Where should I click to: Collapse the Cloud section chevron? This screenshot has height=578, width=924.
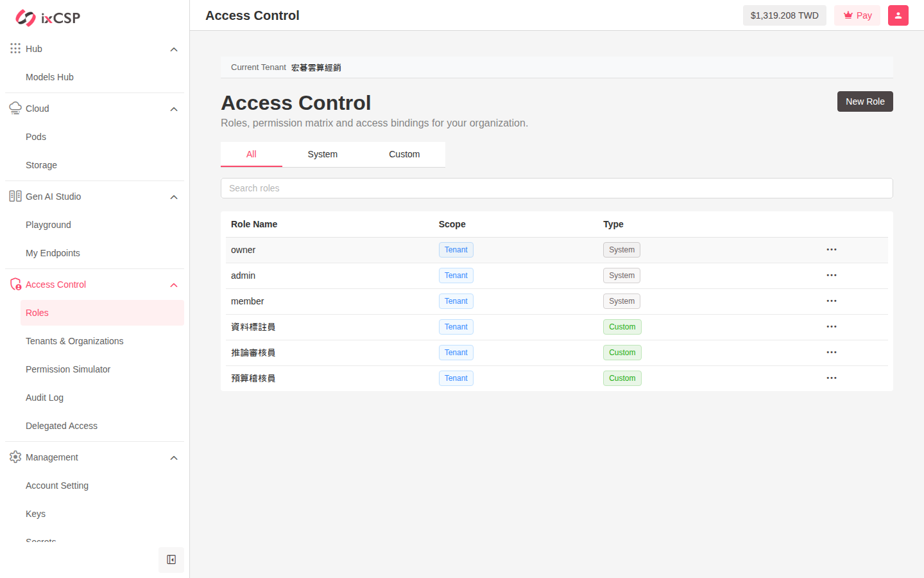(x=174, y=109)
